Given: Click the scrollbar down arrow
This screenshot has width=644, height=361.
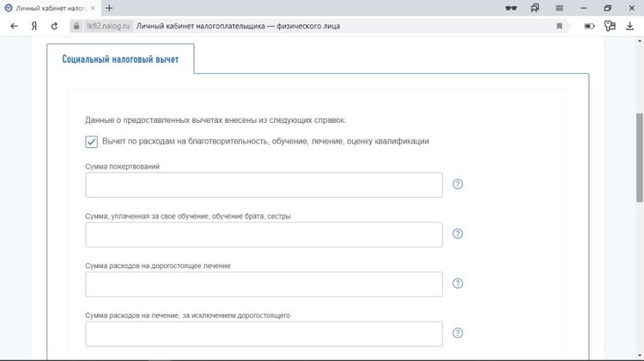Looking at the screenshot, I should [x=640, y=355].
